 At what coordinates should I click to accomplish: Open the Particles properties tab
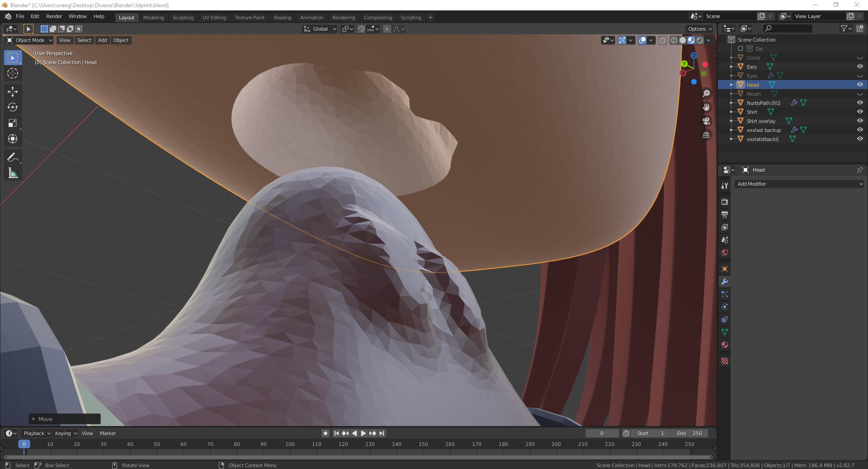[x=725, y=294]
